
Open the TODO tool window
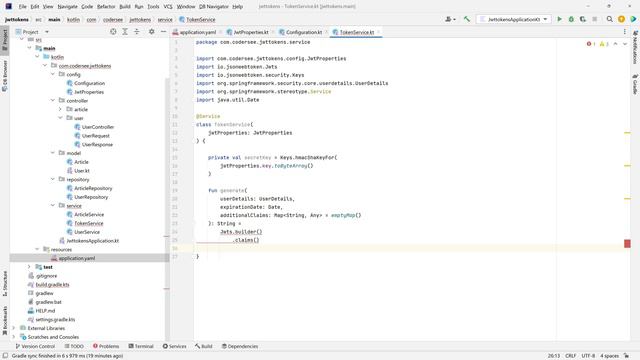point(74,346)
